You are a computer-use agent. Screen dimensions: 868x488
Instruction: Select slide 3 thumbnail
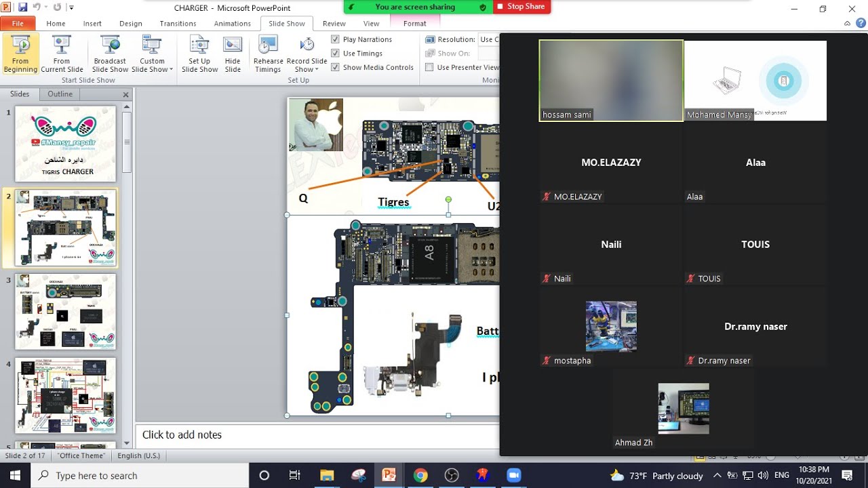click(65, 311)
